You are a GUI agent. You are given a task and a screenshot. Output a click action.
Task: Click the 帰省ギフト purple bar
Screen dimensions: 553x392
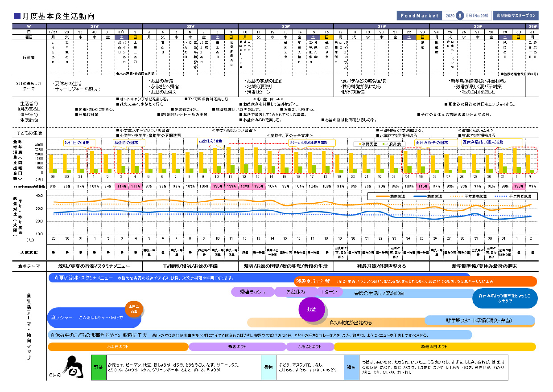click(x=237, y=346)
